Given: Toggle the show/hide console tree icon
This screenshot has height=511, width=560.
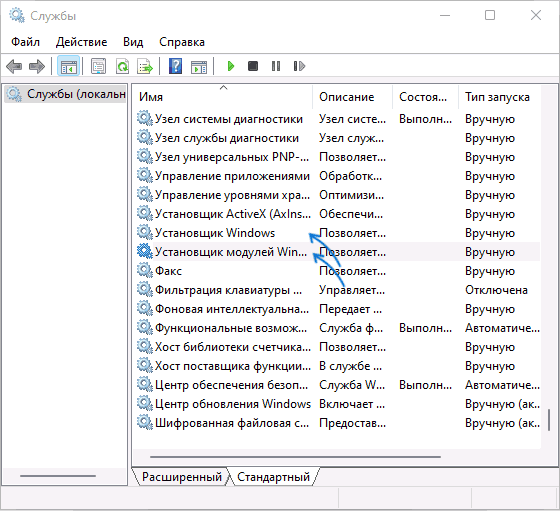Looking at the screenshot, I should [69, 66].
